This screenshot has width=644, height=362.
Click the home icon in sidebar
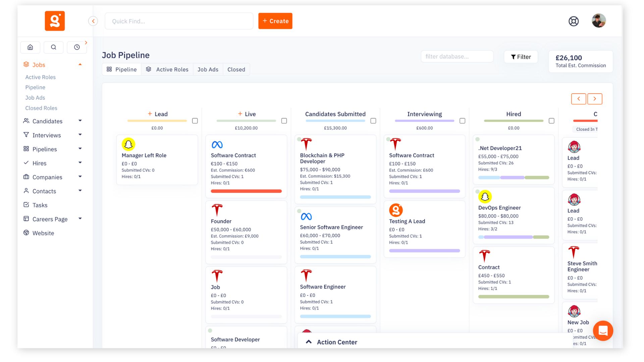30,47
